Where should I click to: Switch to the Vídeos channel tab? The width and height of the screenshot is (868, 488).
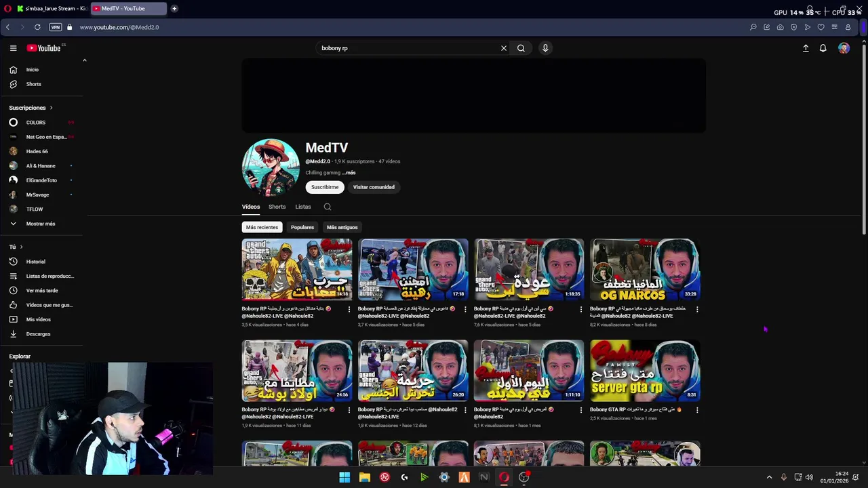pyautogui.click(x=251, y=207)
